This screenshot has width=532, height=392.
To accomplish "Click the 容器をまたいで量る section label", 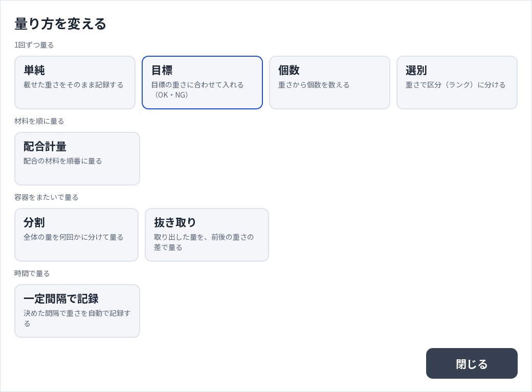I will pos(46,197).
